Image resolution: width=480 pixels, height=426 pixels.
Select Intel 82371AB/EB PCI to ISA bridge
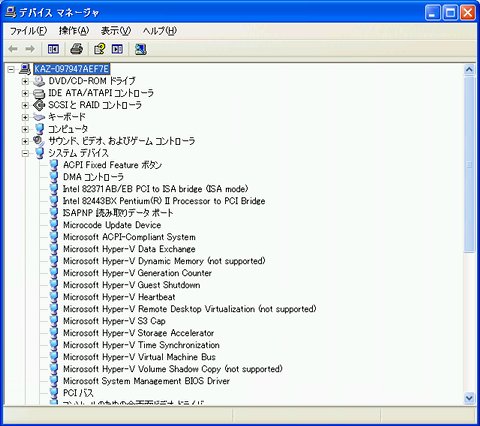pos(156,189)
